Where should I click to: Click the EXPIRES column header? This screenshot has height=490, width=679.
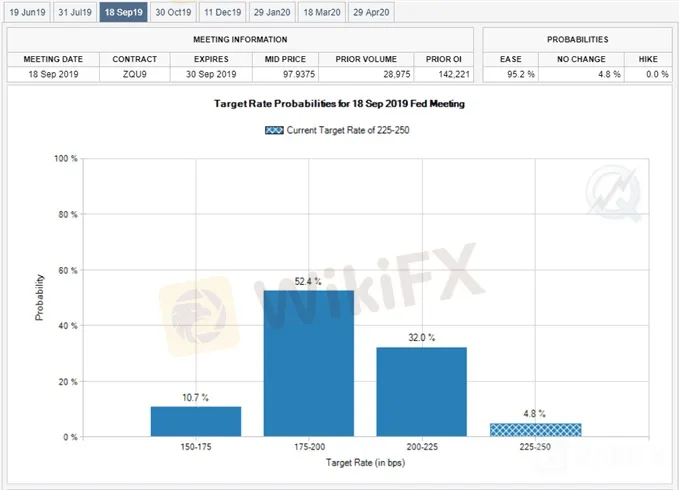pos(211,59)
